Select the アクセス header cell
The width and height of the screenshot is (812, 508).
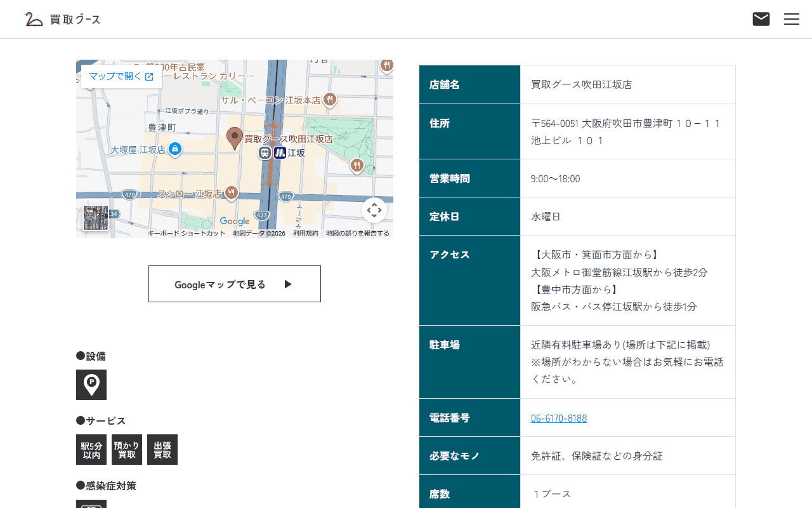tap(469, 281)
